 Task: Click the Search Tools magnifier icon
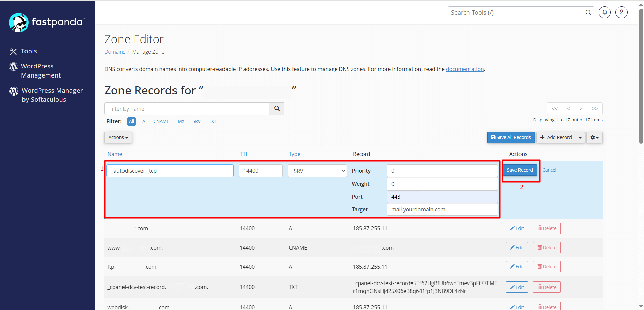[x=588, y=12]
